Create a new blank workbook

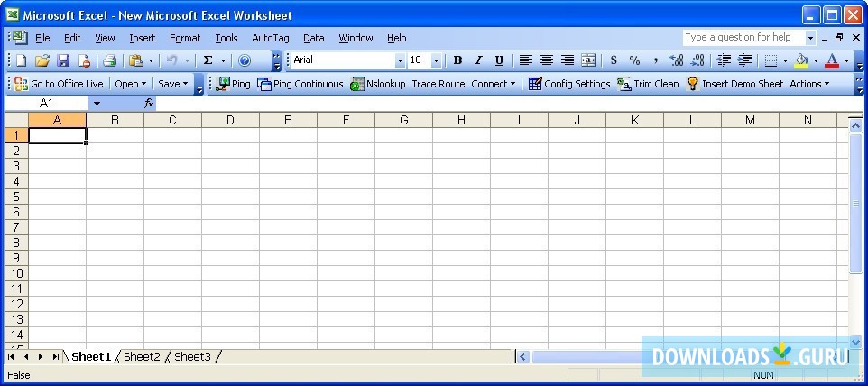21,60
